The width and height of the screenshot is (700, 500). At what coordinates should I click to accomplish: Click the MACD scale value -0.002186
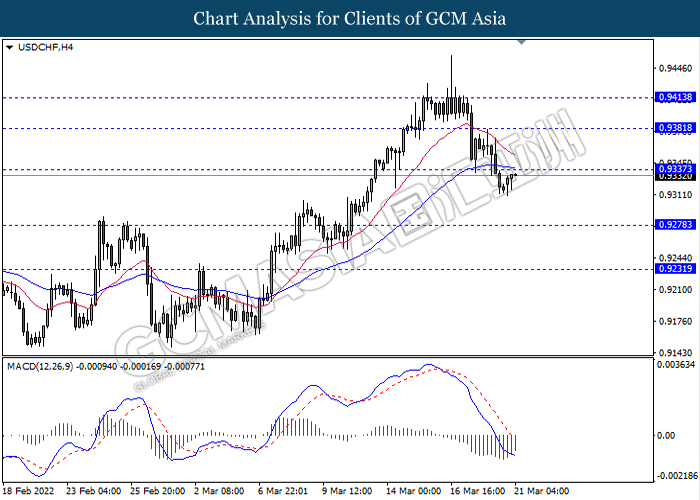[675, 476]
